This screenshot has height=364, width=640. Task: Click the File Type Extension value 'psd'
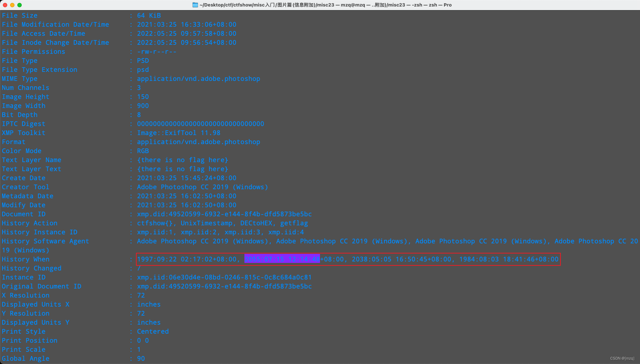[143, 70]
